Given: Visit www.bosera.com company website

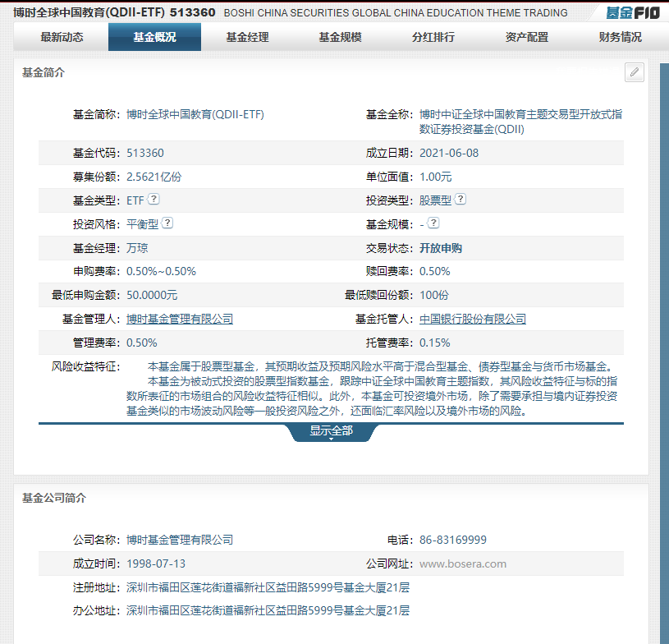Looking at the screenshot, I should (x=463, y=563).
